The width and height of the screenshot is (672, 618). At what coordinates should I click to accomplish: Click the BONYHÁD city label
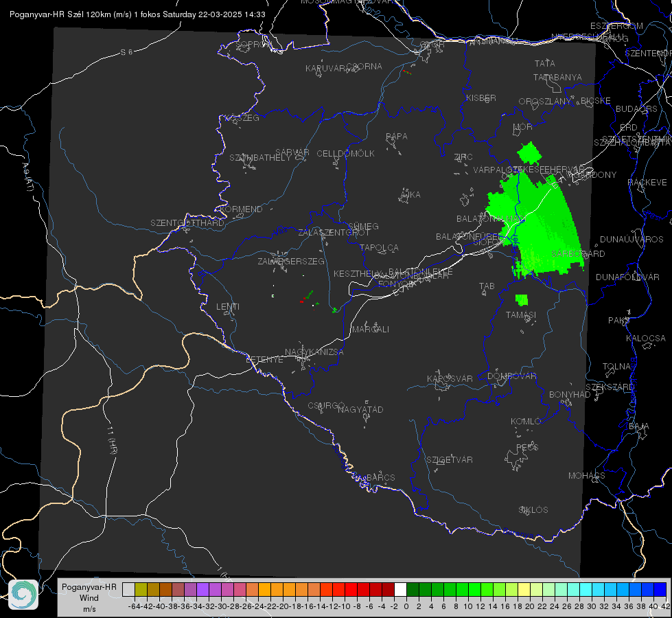[x=570, y=395]
